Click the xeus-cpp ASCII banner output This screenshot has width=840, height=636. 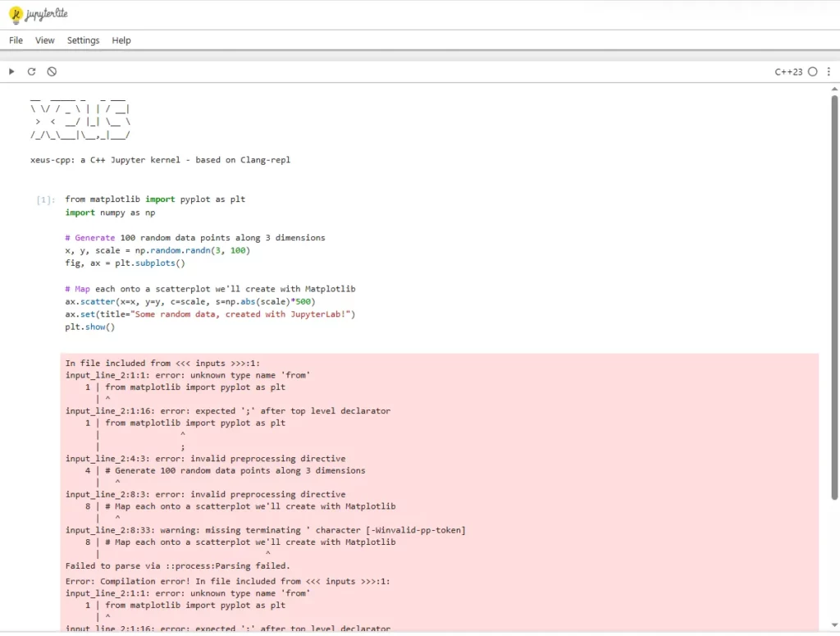click(x=80, y=119)
